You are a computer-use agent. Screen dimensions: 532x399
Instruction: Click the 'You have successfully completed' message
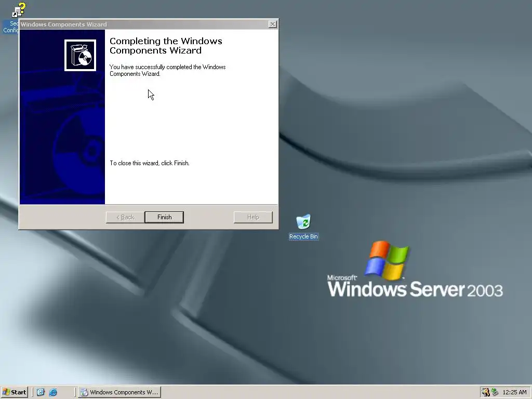(x=168, y=70)
